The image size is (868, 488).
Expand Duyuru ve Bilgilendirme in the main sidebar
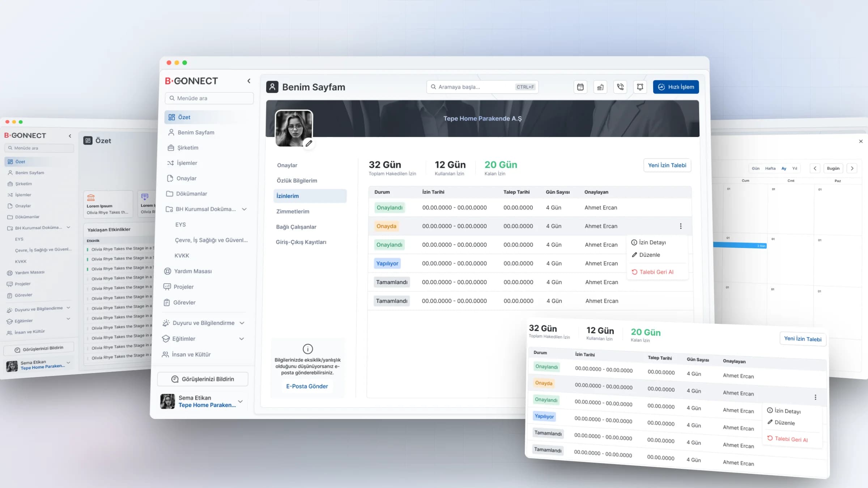pos(242,323)
